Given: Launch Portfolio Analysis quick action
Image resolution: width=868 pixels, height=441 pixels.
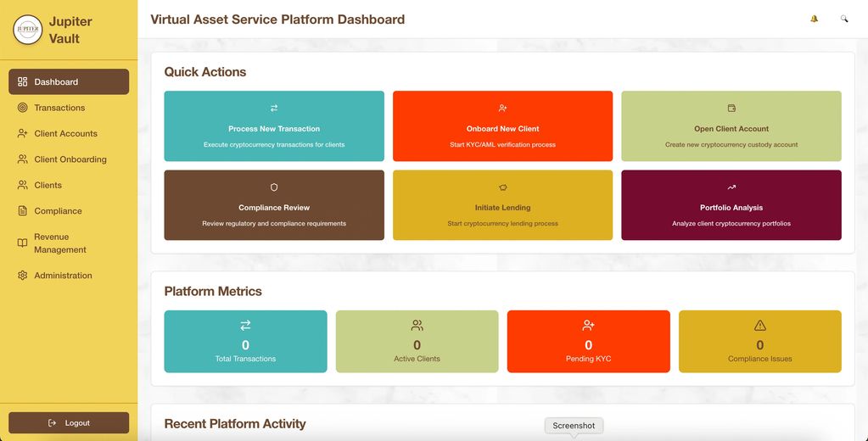Looking at the screenshot, I should click(x=731, y=205).
